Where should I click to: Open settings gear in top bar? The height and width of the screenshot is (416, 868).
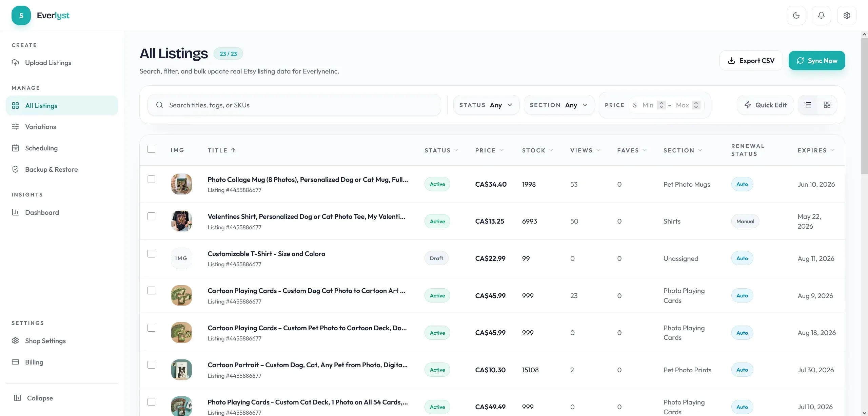[847, 15]
